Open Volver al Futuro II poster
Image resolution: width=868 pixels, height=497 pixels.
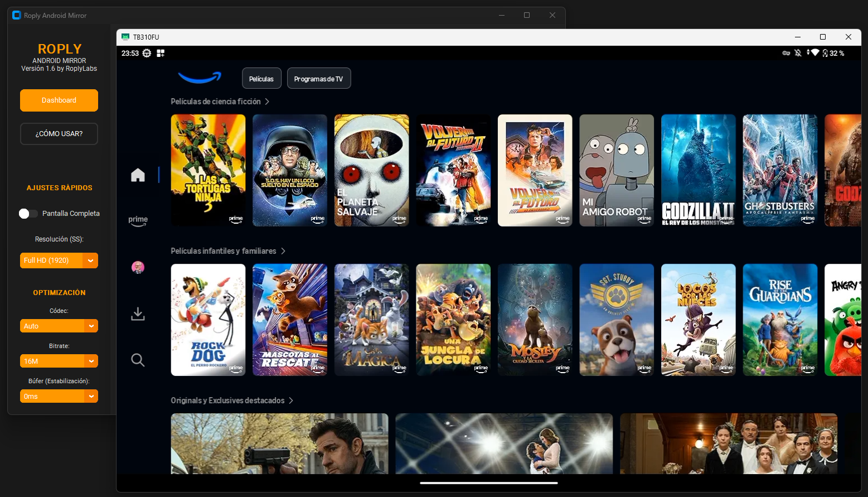pyautogui.click(x=453, y=170)
